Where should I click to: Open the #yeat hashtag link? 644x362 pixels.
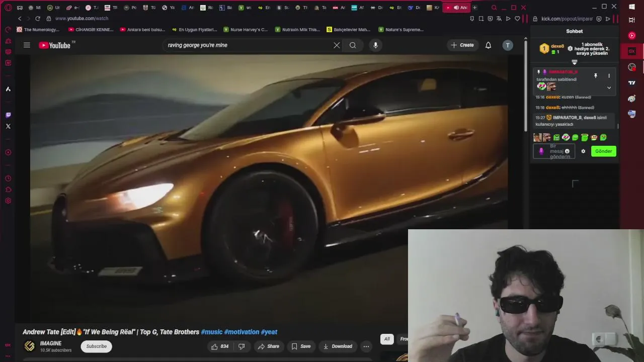(x=269, y=332)
